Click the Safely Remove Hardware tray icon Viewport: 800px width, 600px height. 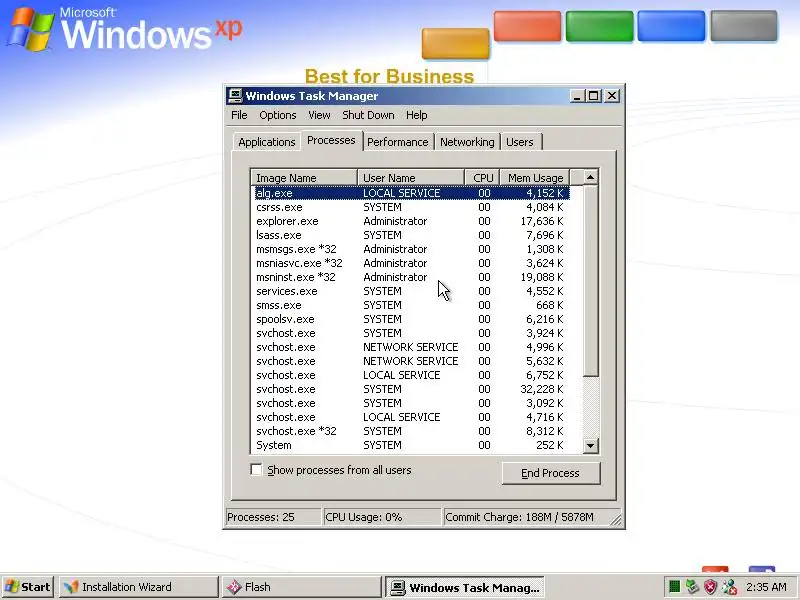(692, 587)
